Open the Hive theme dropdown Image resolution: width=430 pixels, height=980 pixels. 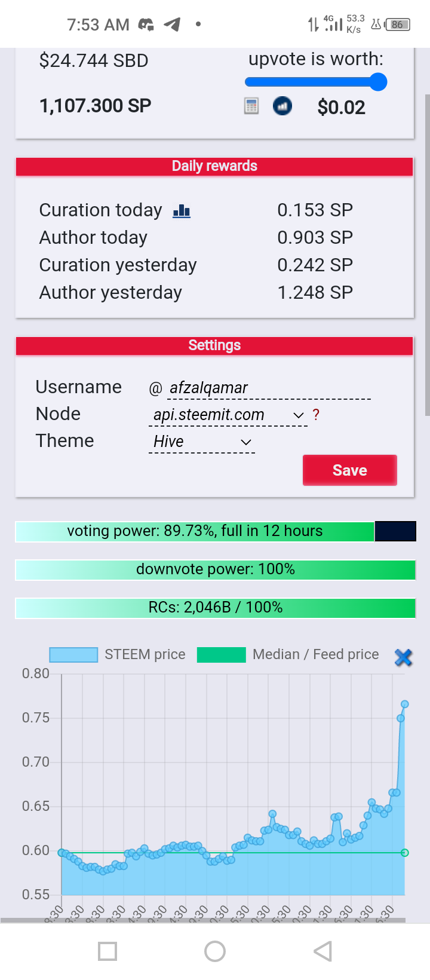click(x=202, y=442)
